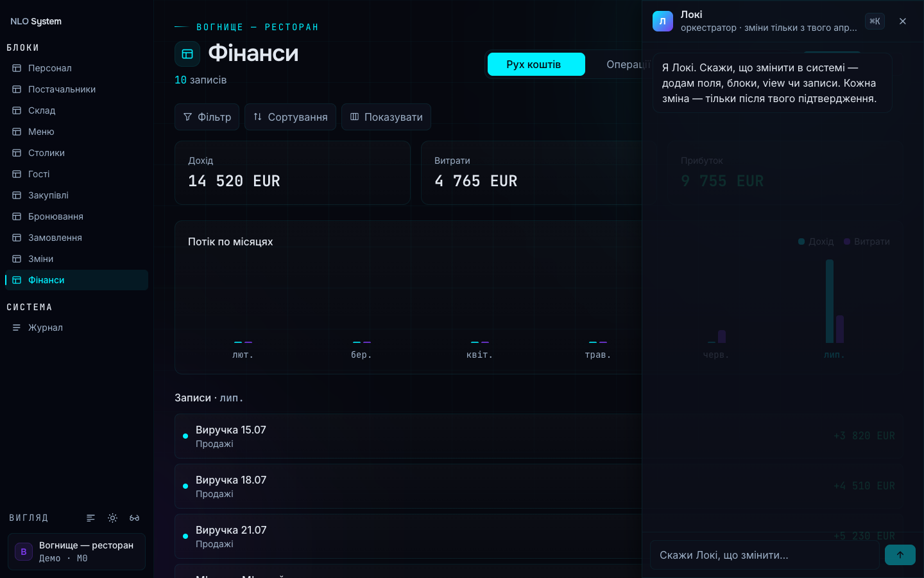Toggle density icon beside ВИГЛЯД

point(91,518)
